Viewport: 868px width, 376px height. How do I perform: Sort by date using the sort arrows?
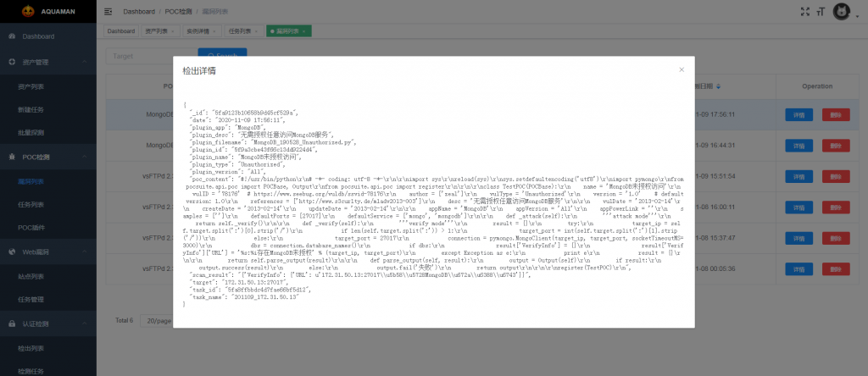pyautogui.click(x=719, y=86)
